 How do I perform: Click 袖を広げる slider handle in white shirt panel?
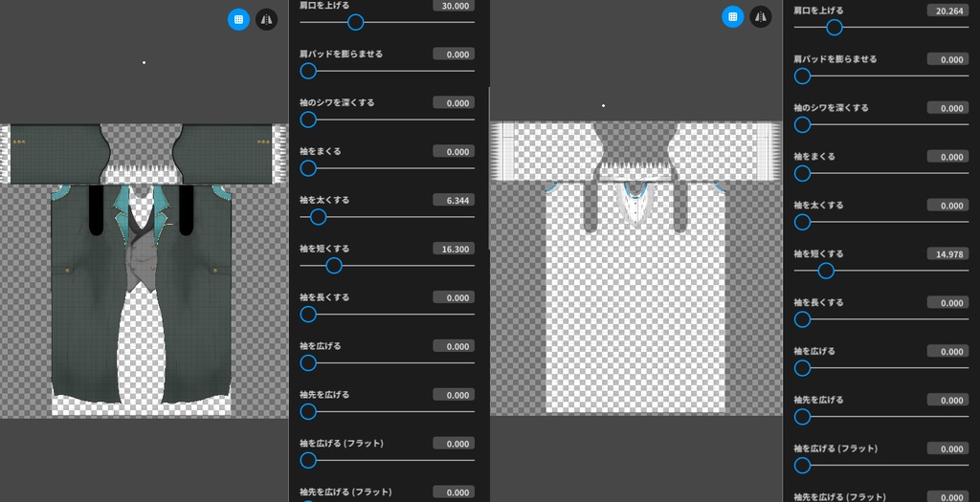[803, 368]
